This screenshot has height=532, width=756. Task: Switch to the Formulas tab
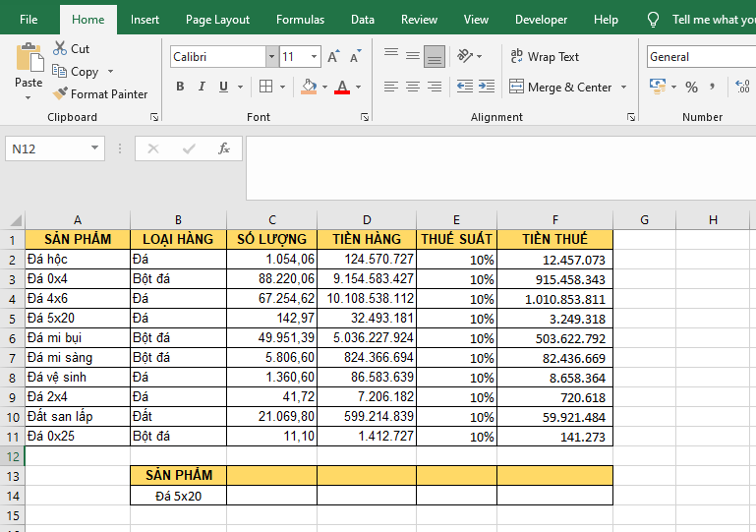300,20
